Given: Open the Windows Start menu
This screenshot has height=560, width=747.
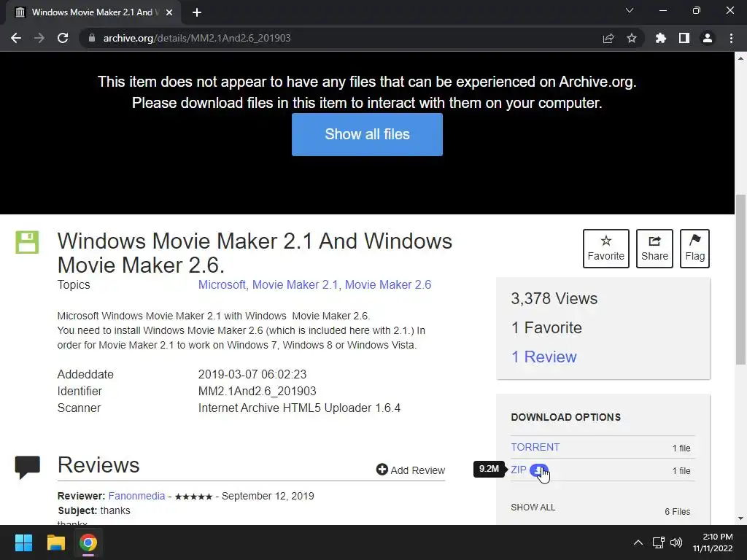Looking at the screenshot, I should 23,542.
